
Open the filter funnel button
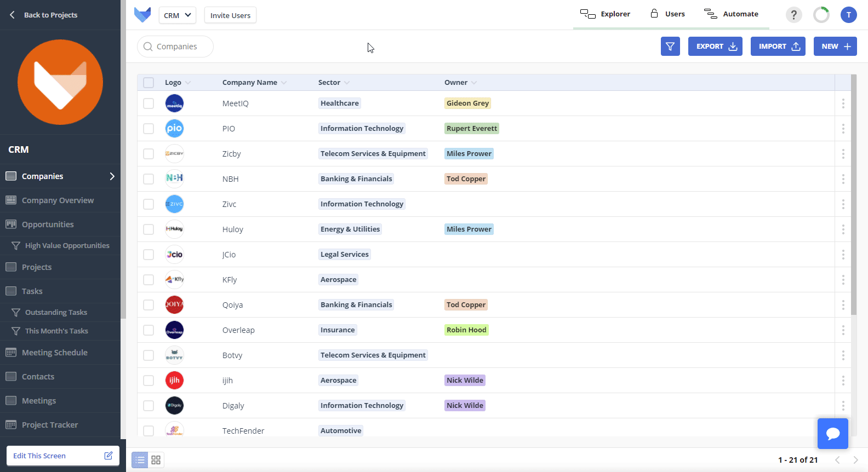pyautogui.click(x=670, y=47)
